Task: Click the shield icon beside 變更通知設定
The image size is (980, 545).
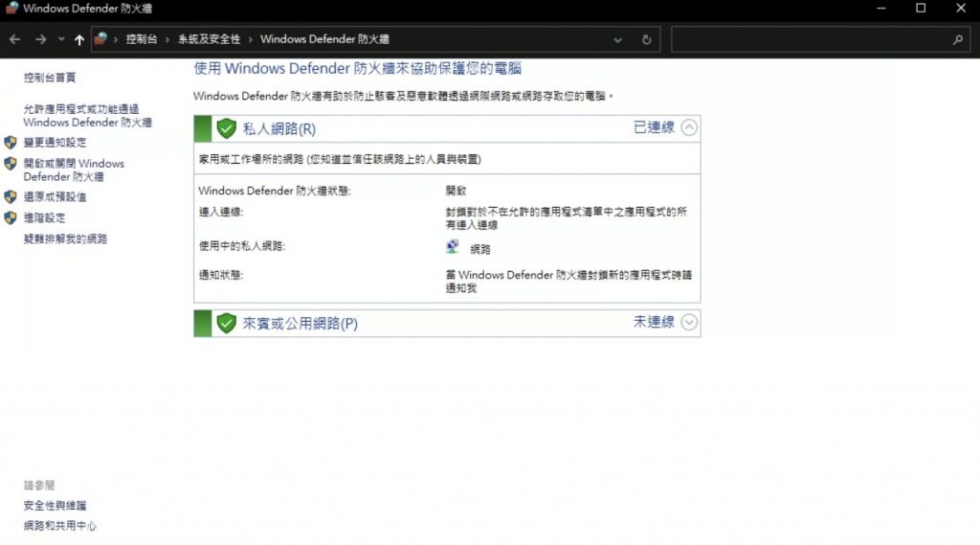Action: 10,143
